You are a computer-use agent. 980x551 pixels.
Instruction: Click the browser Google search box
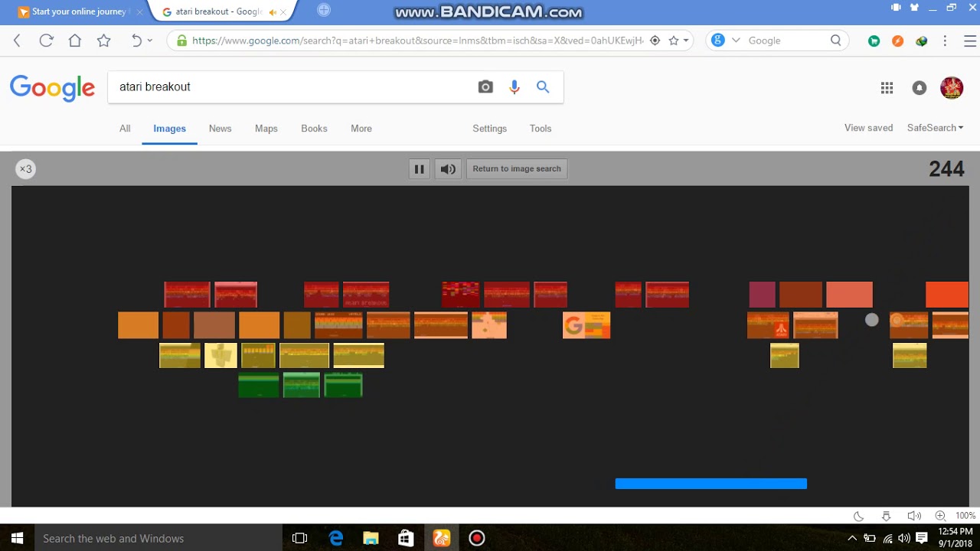tap(787, 41)
